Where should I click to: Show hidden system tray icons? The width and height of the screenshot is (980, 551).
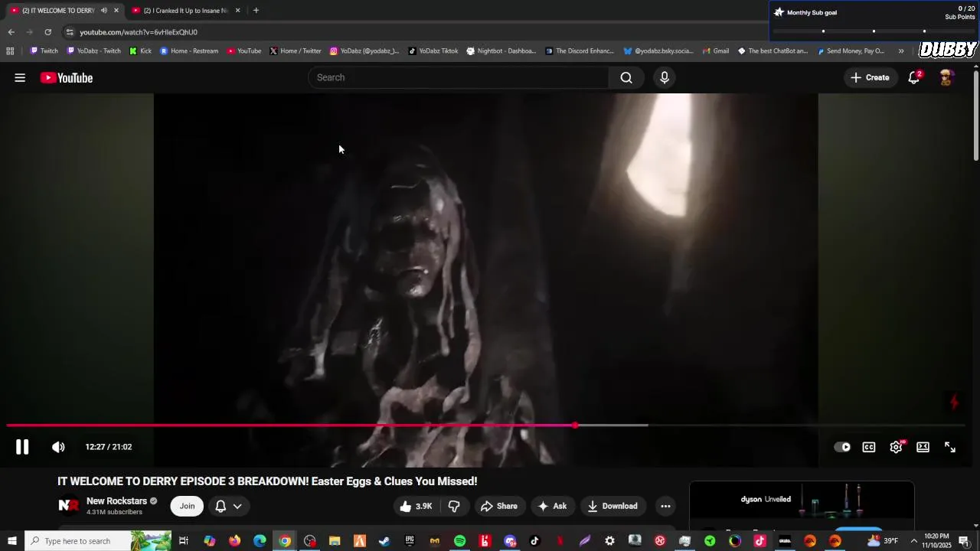[913, 541]
